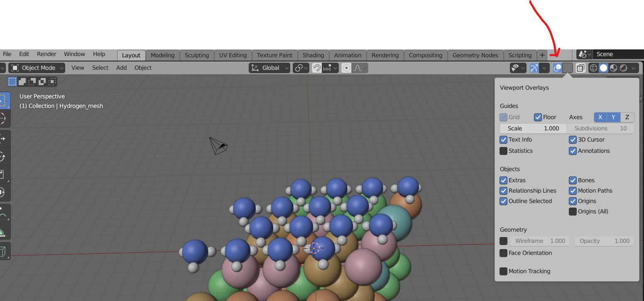Open the Render menu

coord(47,54)
